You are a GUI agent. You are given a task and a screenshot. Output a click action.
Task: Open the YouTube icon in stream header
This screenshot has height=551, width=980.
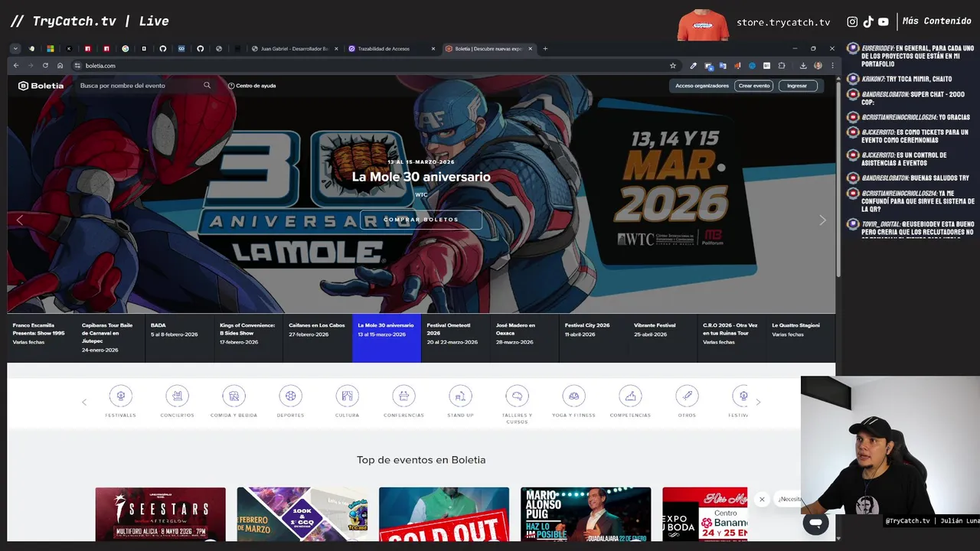click(x=884, y=22)
